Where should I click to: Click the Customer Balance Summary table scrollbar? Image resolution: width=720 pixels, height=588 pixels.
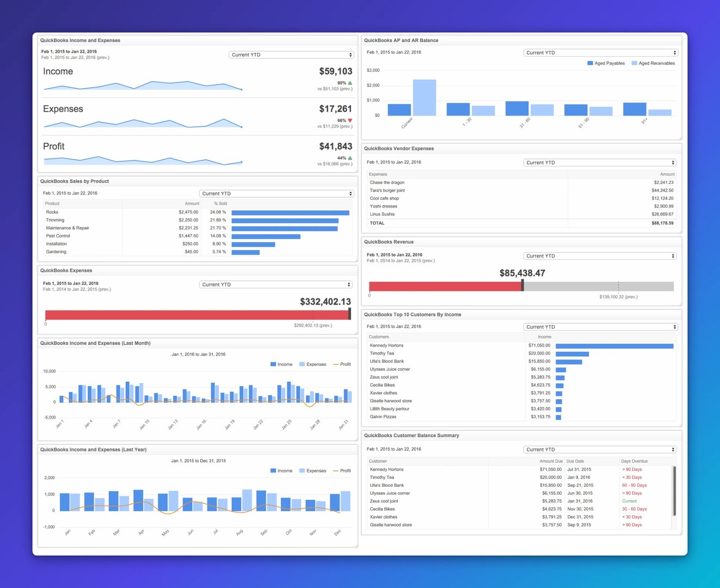click(x=674, y=491)
